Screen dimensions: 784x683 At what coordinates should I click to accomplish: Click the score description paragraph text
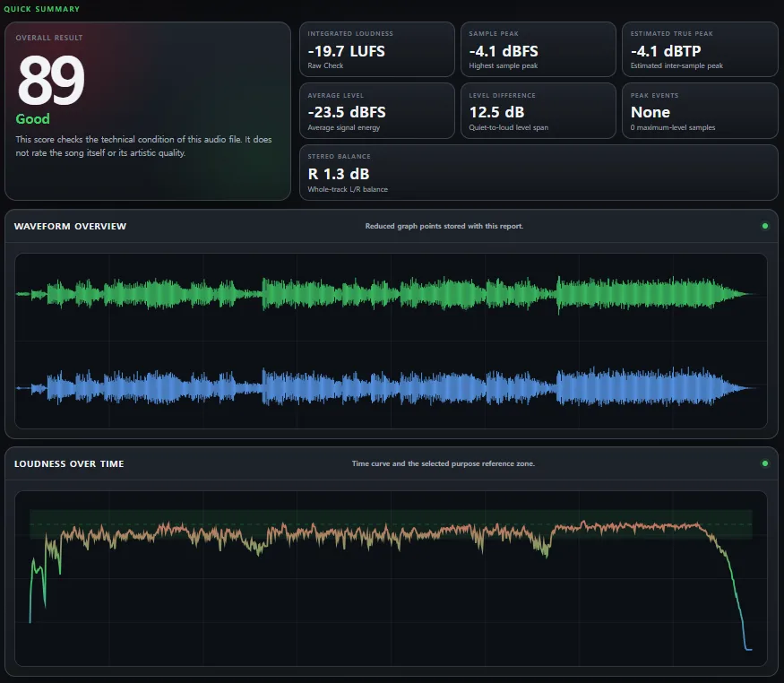click(x=143, y=146)
